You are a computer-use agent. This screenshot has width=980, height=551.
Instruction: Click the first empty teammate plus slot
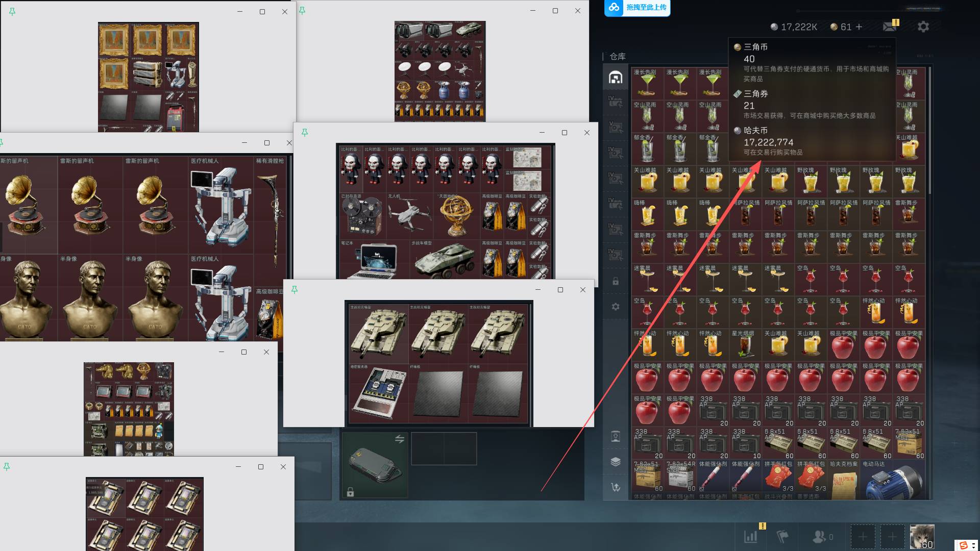tap(863, 537)
